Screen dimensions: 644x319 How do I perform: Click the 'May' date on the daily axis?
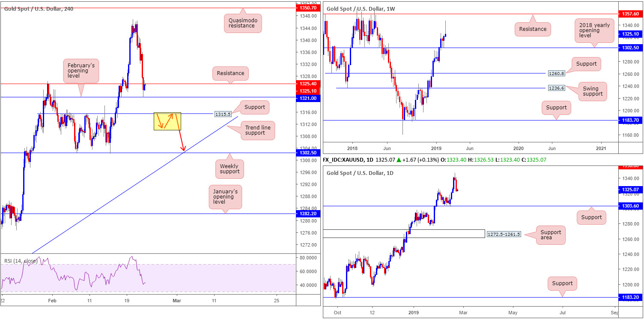[x=512, y=313]
